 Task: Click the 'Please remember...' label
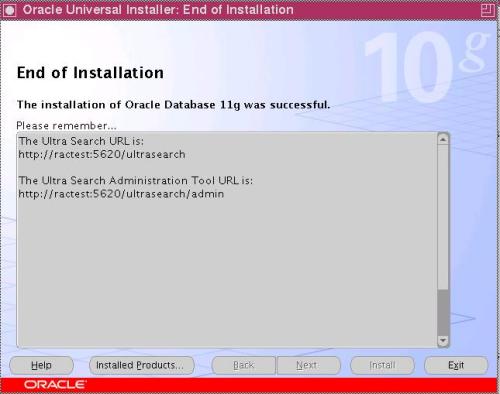tap(66, 126)
